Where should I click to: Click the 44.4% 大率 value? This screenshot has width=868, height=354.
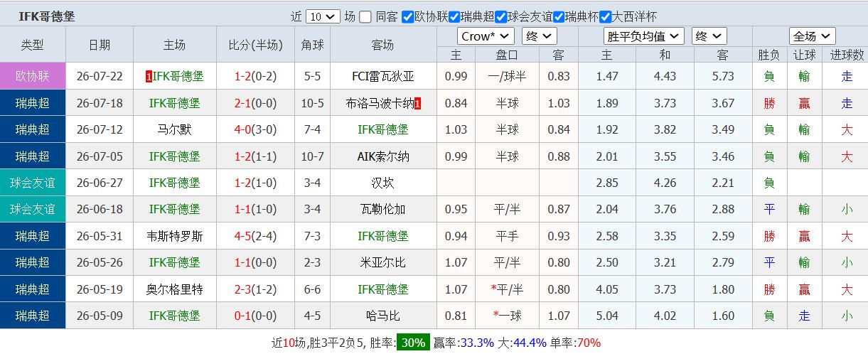pyautogui.click(x=530, y=343)
